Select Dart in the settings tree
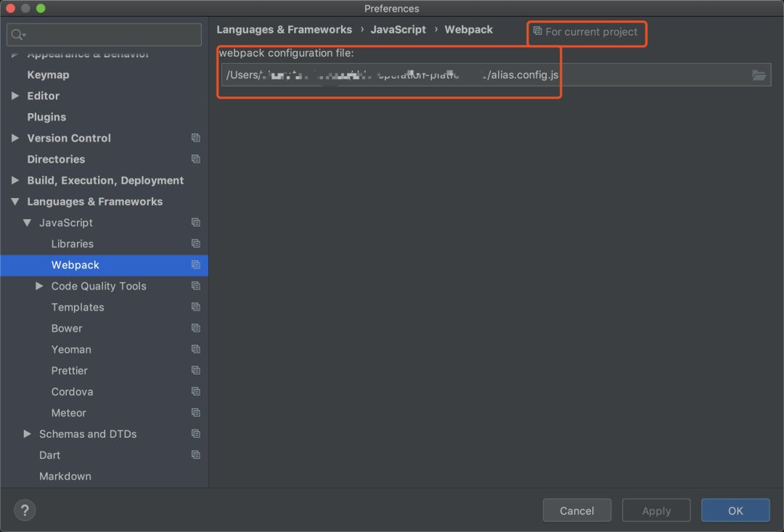The width and height of the screenshot is (784, 532). (x=49, y=455)
